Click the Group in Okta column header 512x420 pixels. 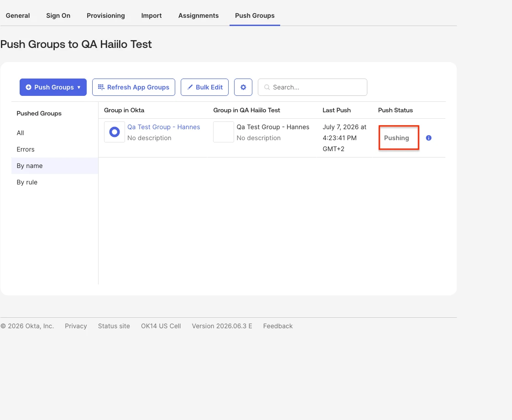[x=124, y=110]
